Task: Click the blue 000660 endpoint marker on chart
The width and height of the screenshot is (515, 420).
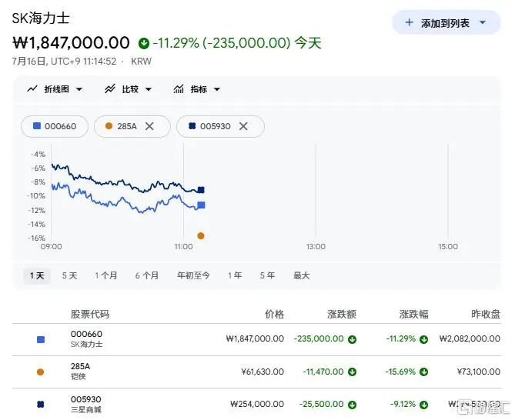Action: (x=201, y=205)
